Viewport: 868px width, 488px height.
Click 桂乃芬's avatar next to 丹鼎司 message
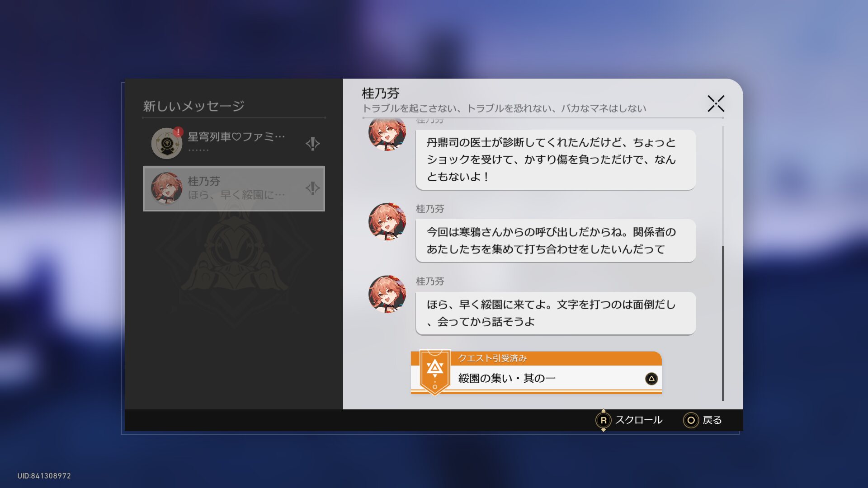click(387, 134)
